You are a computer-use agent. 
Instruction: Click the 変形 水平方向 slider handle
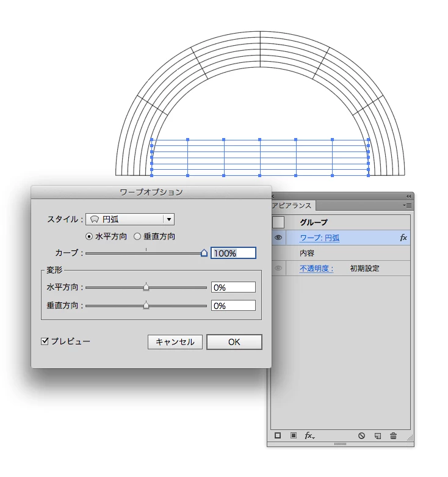point(146,287)
